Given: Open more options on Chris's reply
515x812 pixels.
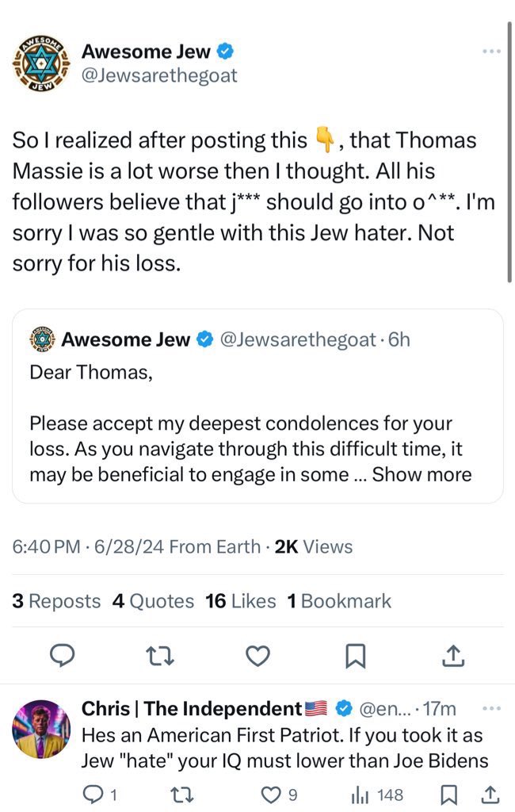Looking at the screenshot, I should (491, 707).
